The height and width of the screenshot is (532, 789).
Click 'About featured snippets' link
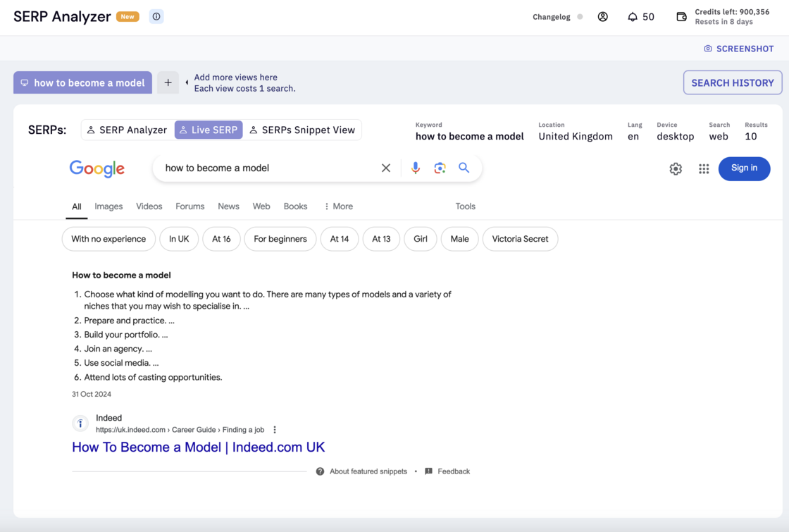pos(368,471)
